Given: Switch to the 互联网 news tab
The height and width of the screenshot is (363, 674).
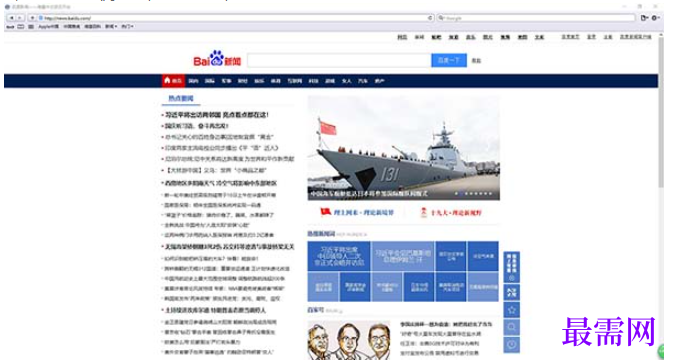Looking at the screenshot, I should [295, 81].
